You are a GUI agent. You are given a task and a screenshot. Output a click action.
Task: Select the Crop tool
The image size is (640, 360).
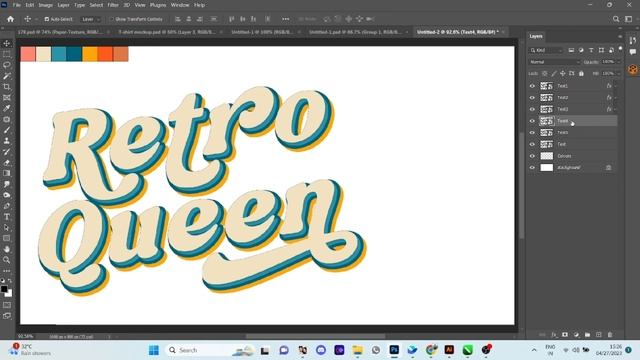(7, 87)
